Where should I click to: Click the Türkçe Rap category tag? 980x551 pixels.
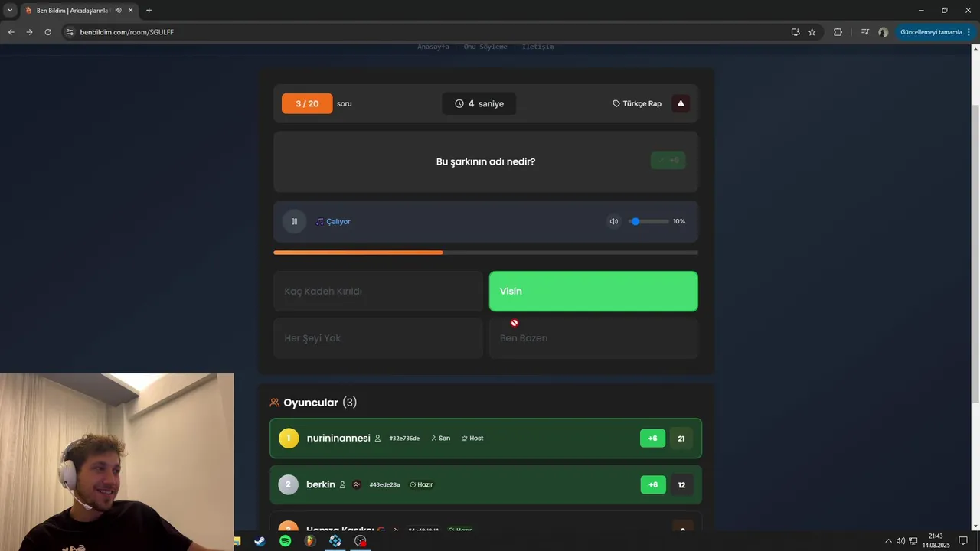(637, 103)
